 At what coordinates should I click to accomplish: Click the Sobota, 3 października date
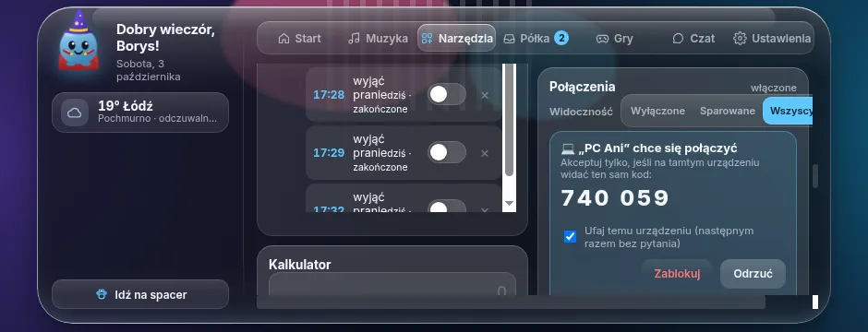(149, 70)
